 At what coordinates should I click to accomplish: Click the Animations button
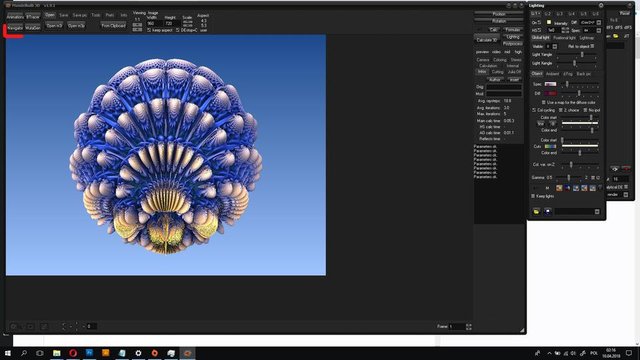click(15, 17)
